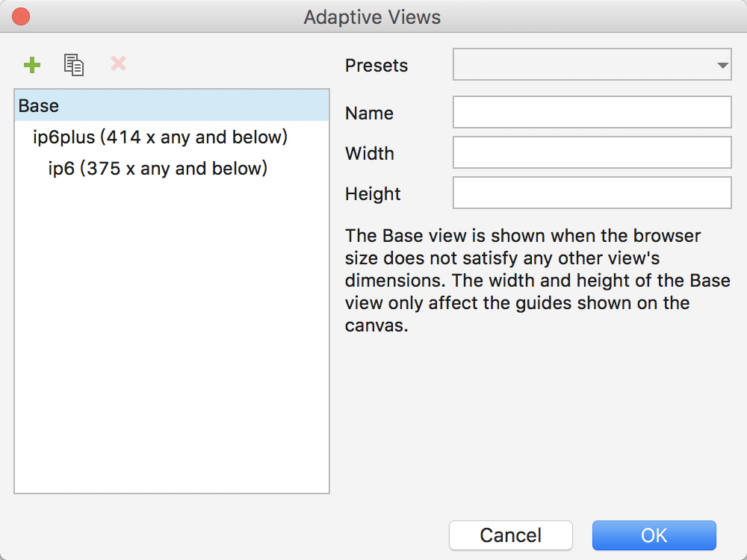
Task: Duplicate the selected view with the copy icon
Action: pos(74,65)
